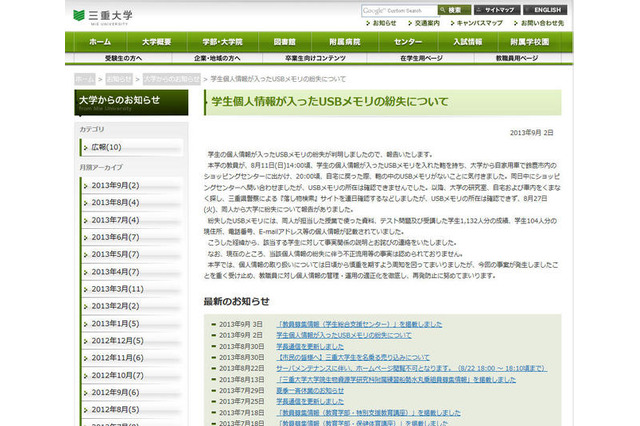This screenshot has width=640, height=426.
Task: Click the 大学からのお知らせ breadcrumb link
Action: point(172,79)
